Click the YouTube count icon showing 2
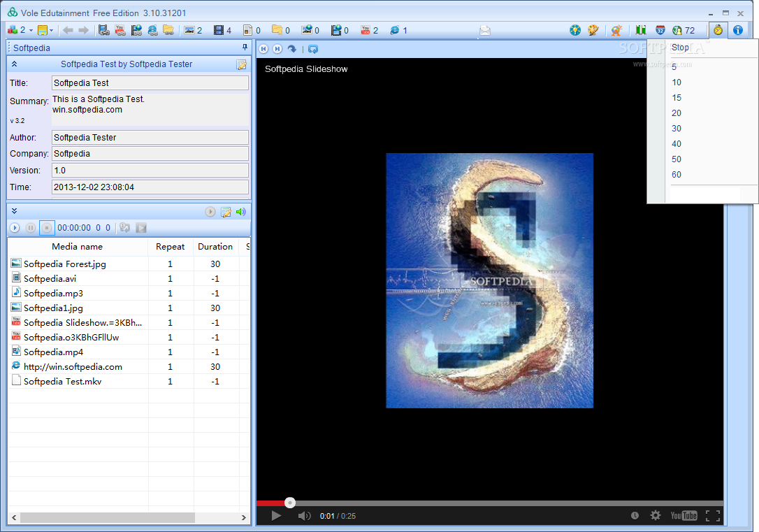This screenshot has height=532, width=759. [x=366, y=30]
